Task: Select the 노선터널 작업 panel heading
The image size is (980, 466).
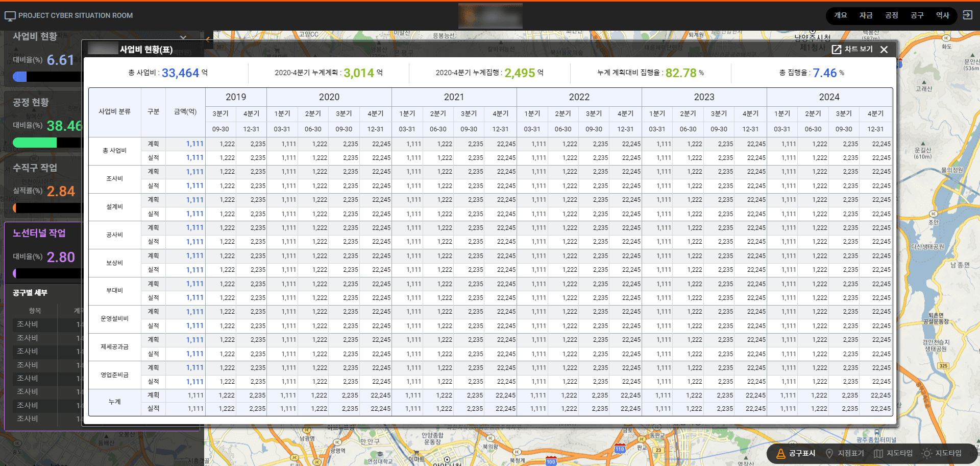Action: 39,233
